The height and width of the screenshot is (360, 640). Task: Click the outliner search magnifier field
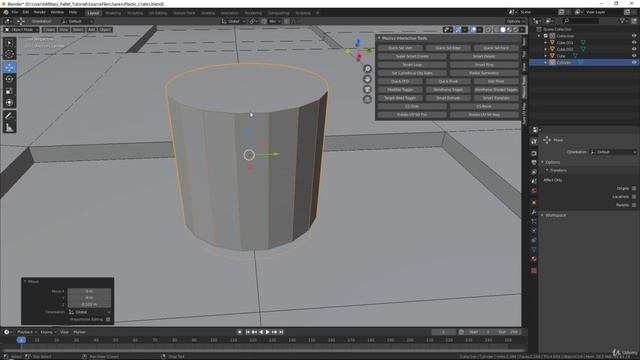click(x=581, y=21)
